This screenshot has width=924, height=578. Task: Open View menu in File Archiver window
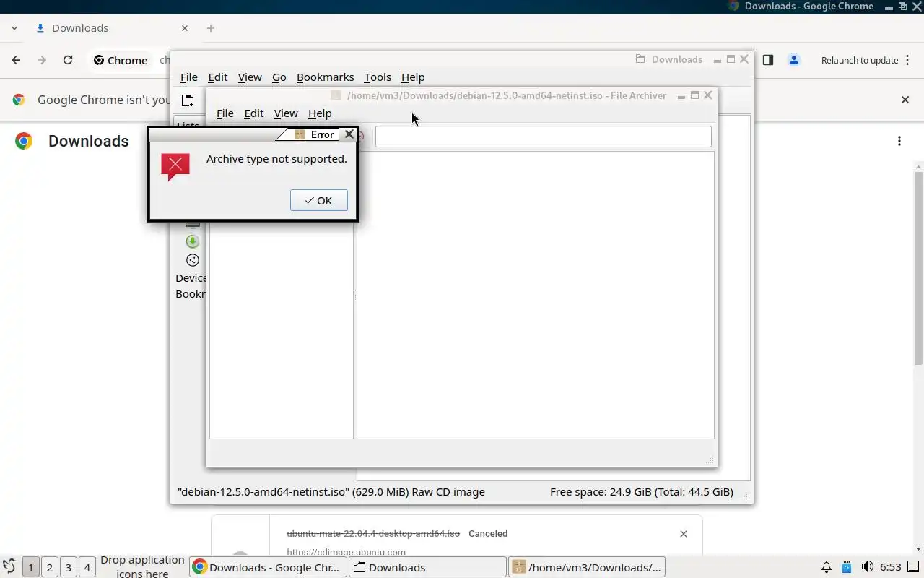[x=286, y=113]
